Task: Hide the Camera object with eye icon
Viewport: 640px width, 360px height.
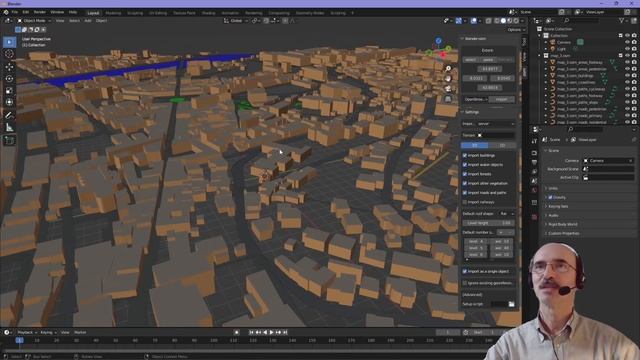Action: pos(627,42)
